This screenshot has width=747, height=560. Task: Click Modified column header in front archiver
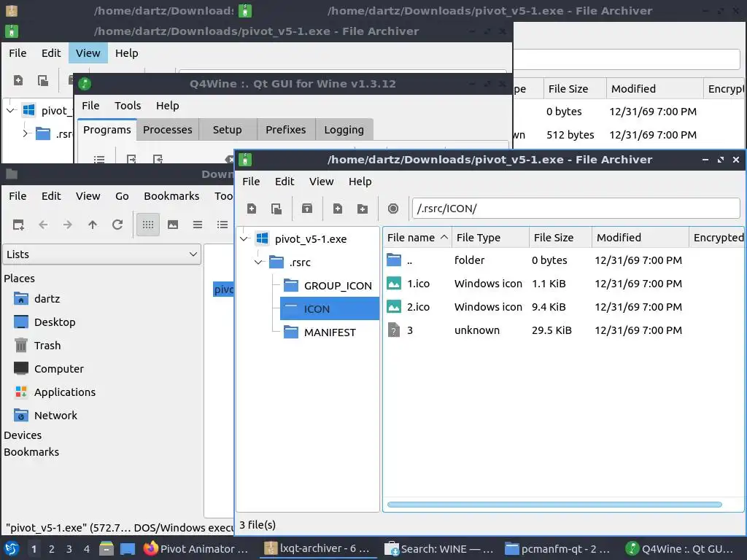640,238
